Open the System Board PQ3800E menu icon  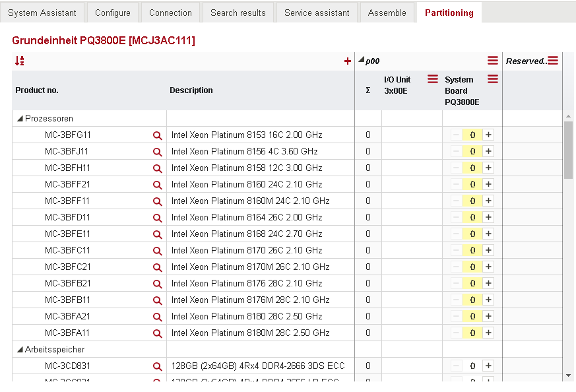493,79
